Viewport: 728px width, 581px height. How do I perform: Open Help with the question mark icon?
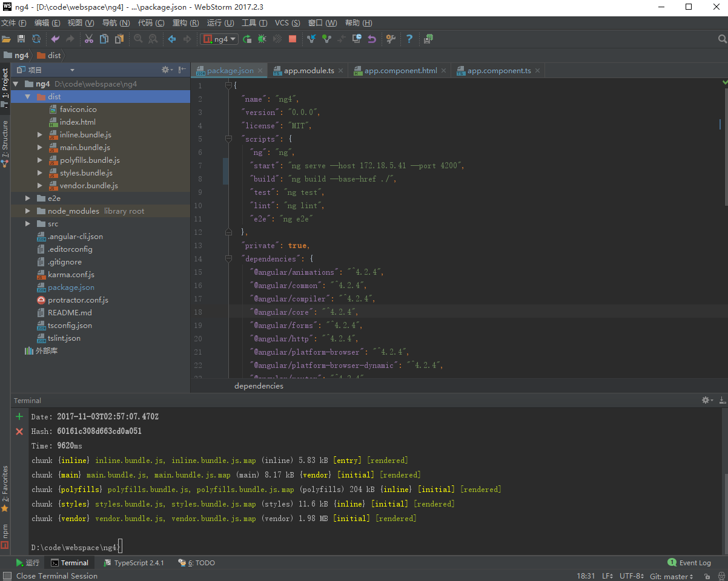tap(409, 39)
